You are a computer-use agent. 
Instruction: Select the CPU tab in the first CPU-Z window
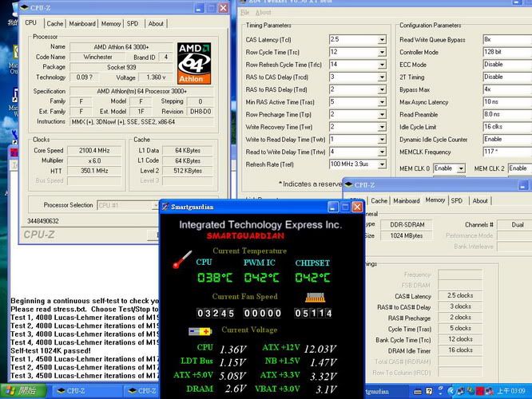30,22
